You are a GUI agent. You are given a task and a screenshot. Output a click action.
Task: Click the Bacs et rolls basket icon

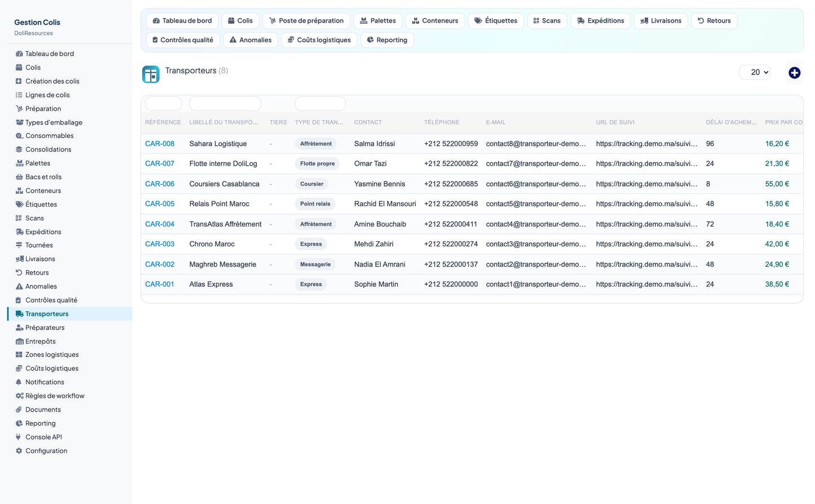[19, 177]
